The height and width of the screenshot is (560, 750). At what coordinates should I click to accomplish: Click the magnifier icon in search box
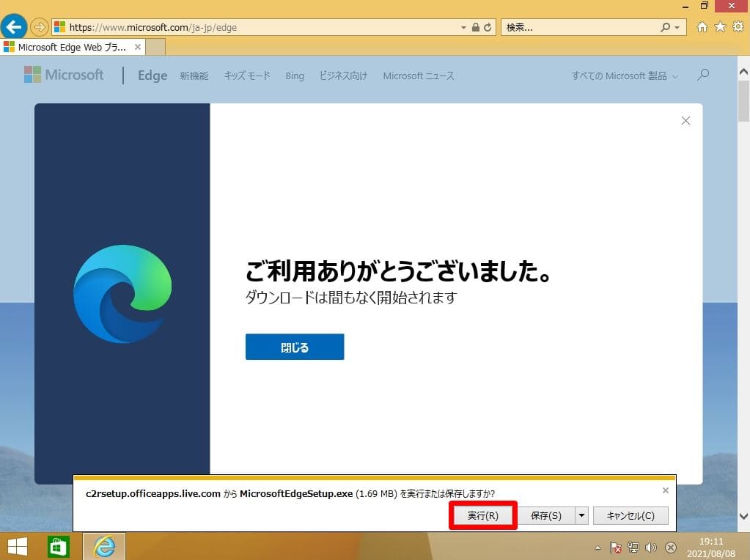tap(665, 27)
